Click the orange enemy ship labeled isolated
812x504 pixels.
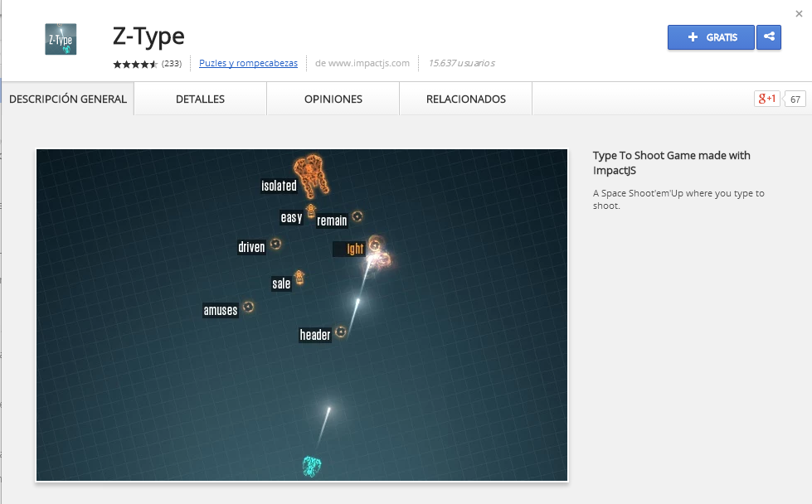click(311, 176)
